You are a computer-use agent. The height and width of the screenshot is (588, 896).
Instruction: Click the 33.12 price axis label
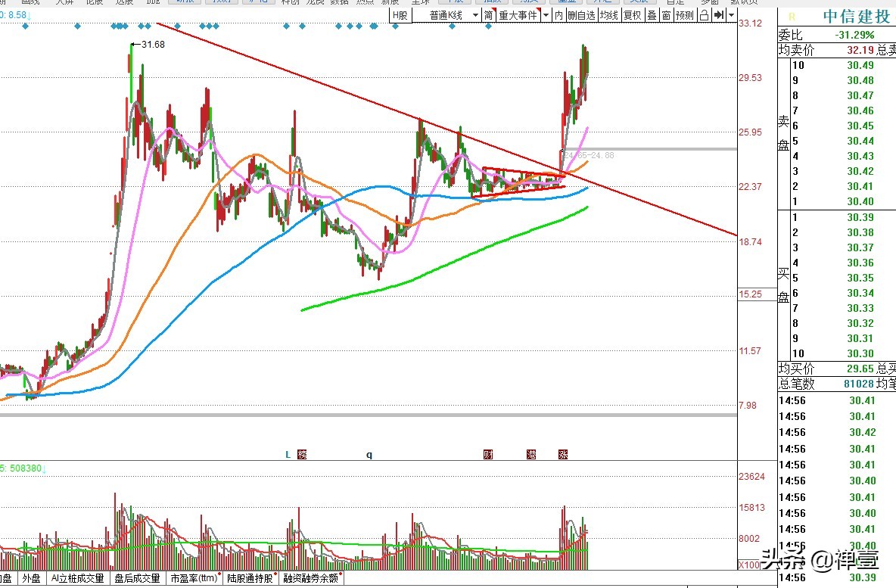(750, 23)
